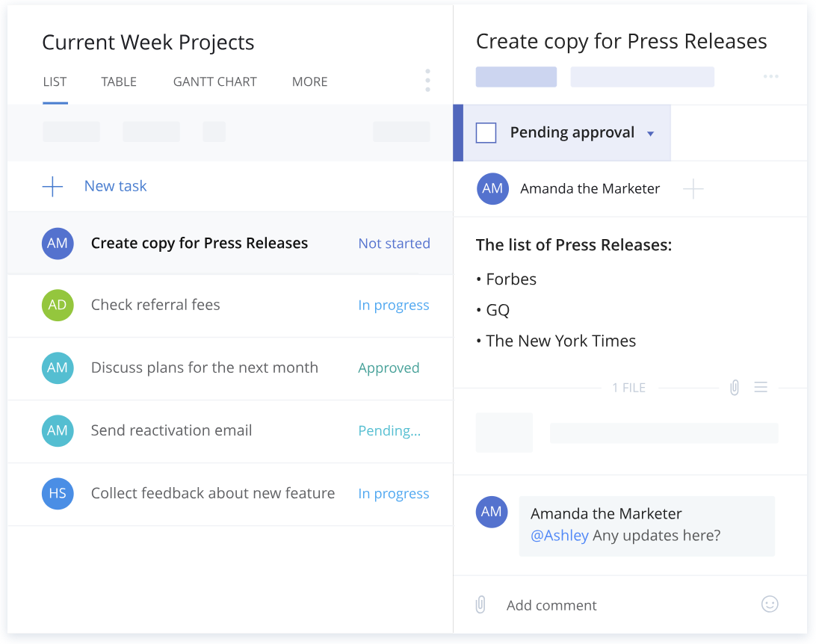The width and height of the screenshot is (816, 644).
Task: Click Amanda's AM avatar in the assignee row
Action: click(x=492, y=189)
